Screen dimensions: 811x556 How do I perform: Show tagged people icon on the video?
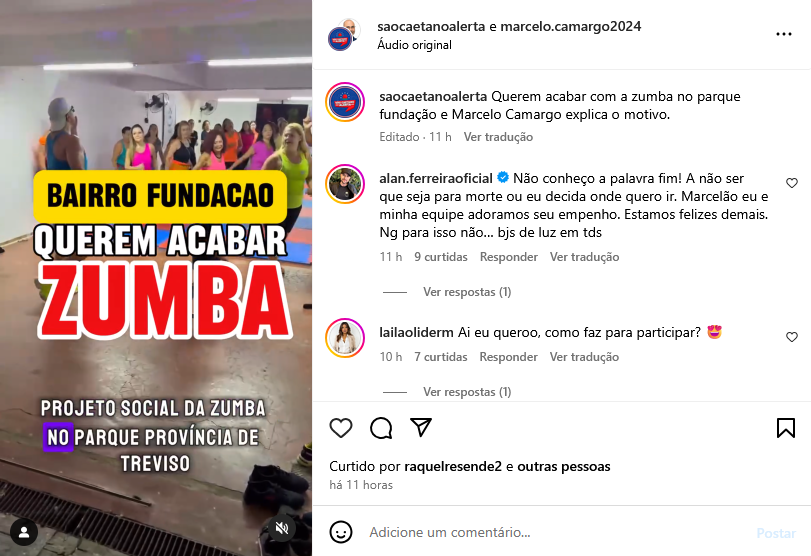(x=24, y=532)
